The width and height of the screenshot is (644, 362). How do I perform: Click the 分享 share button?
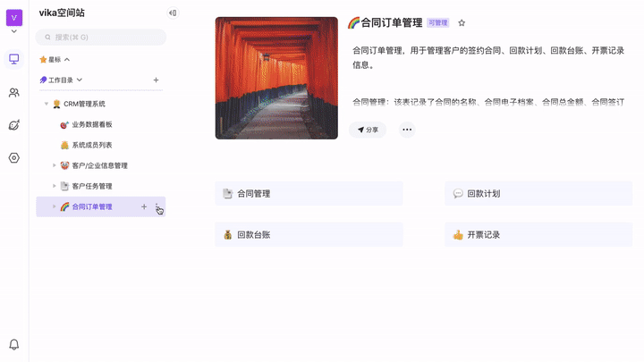click(368, 130)
